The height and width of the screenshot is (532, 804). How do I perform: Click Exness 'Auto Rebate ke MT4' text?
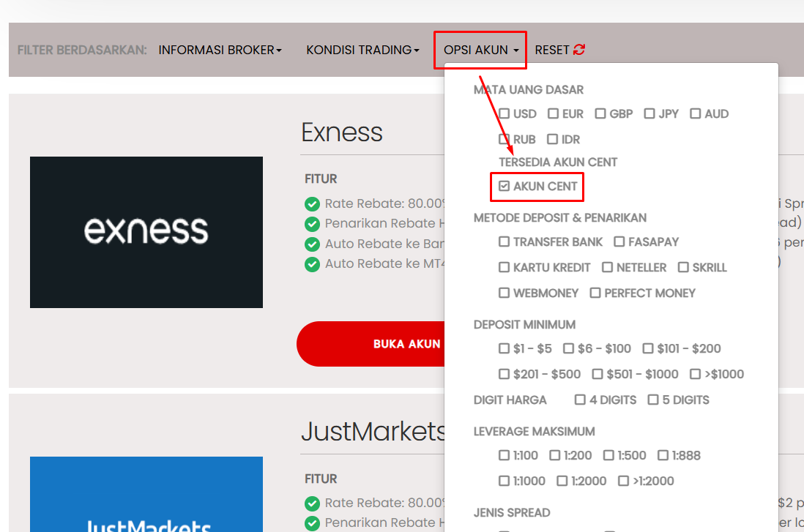(x=384, y=263)
